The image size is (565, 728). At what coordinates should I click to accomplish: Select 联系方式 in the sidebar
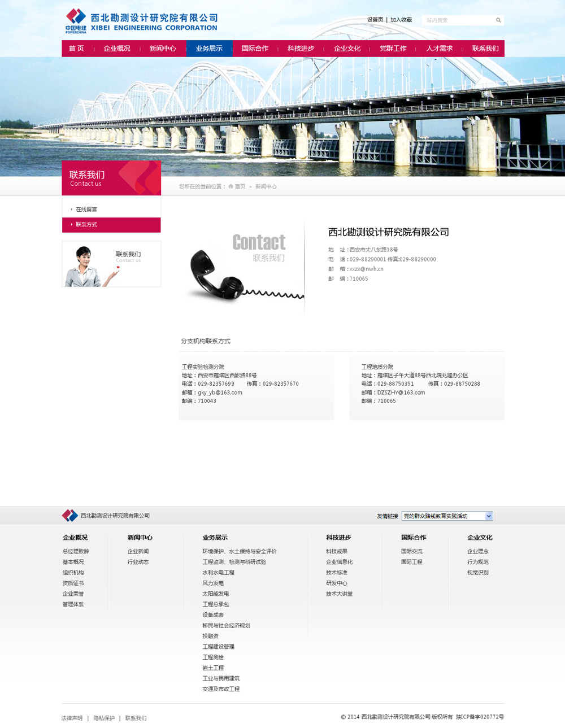[x=86, y=225]
